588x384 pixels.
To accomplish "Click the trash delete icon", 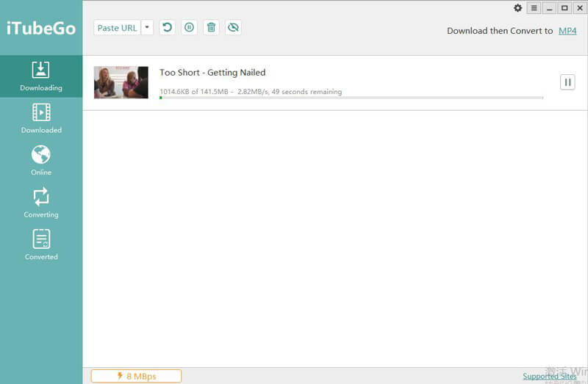I will [x=211, y=27].
